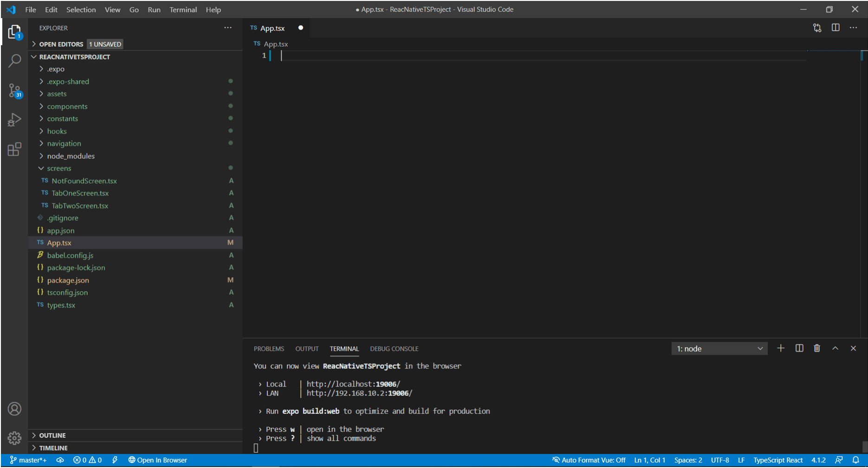Image resolution: width=868 pixels, height=468 pixels.
Task: Open the Terminal menu in menu bar
Action: pyautogui.click(x=183, y=10)
